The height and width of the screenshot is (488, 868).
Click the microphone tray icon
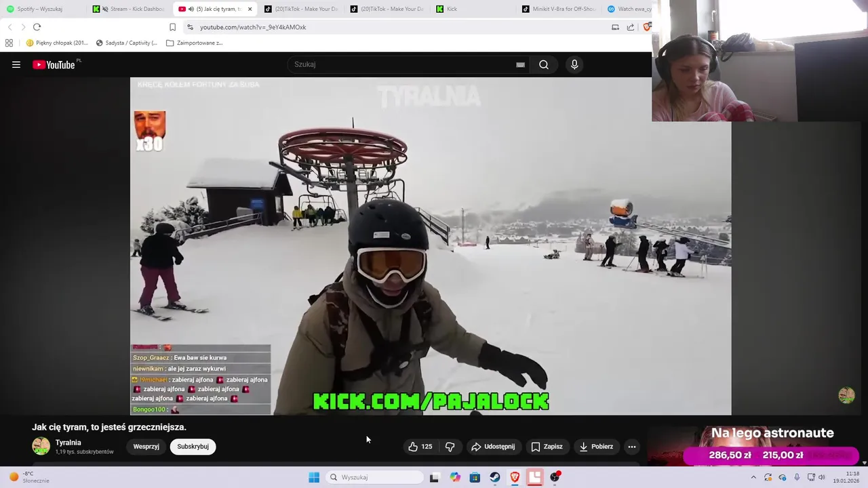(x=797, y=477)
